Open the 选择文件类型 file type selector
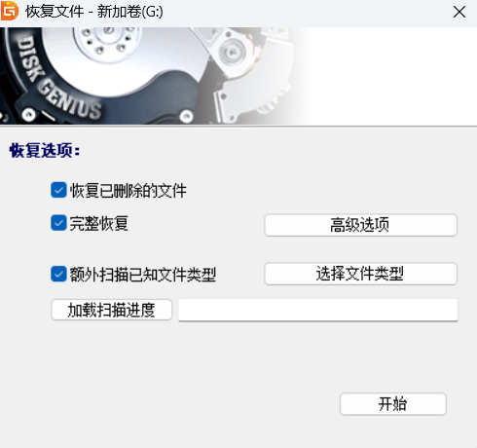 click(360, 274)
